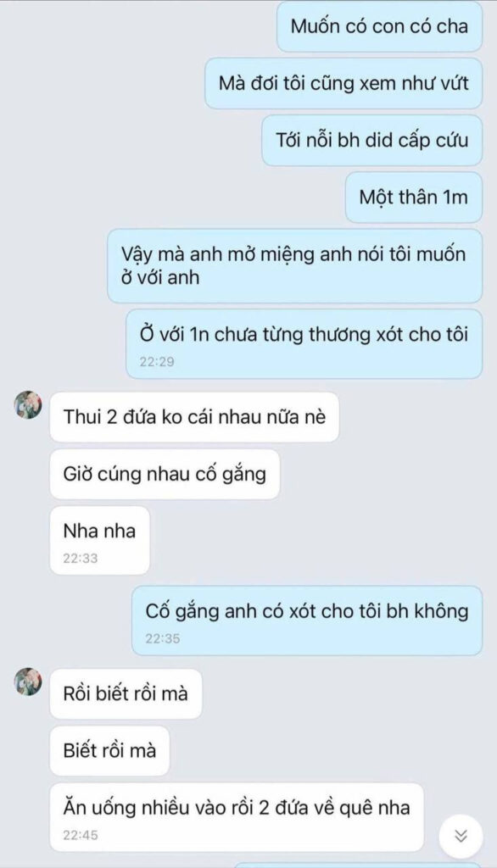
Task: Tap the scroll-to-bottom double chevron button
Action: (x=461, y=836)
